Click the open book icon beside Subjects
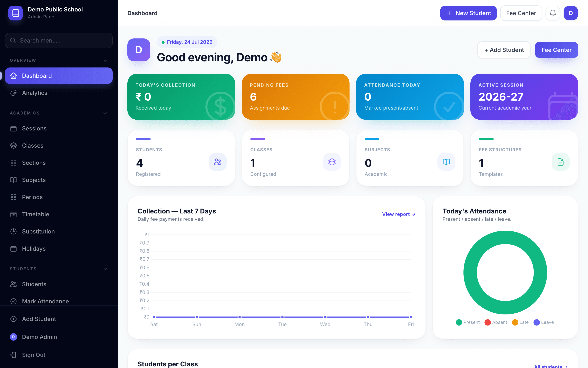 coord(14,180)
